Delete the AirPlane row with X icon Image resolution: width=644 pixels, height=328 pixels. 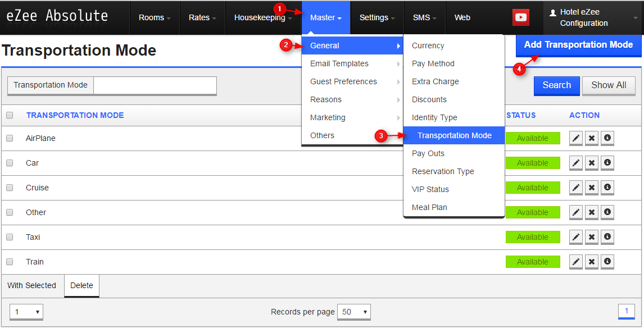591,138
